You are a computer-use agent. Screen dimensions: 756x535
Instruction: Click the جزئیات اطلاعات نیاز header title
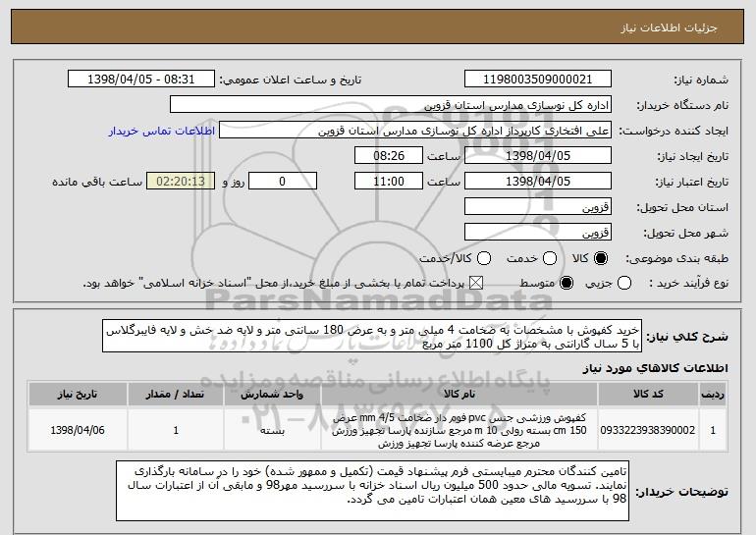click(669, 27)
